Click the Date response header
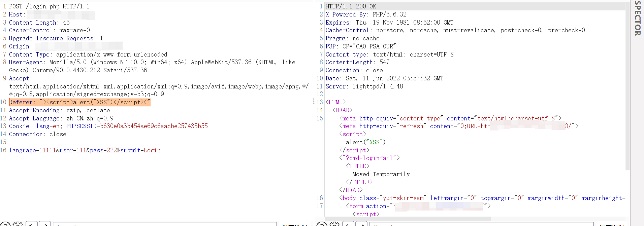The image size is (644, 226). (x=385, y=78)
